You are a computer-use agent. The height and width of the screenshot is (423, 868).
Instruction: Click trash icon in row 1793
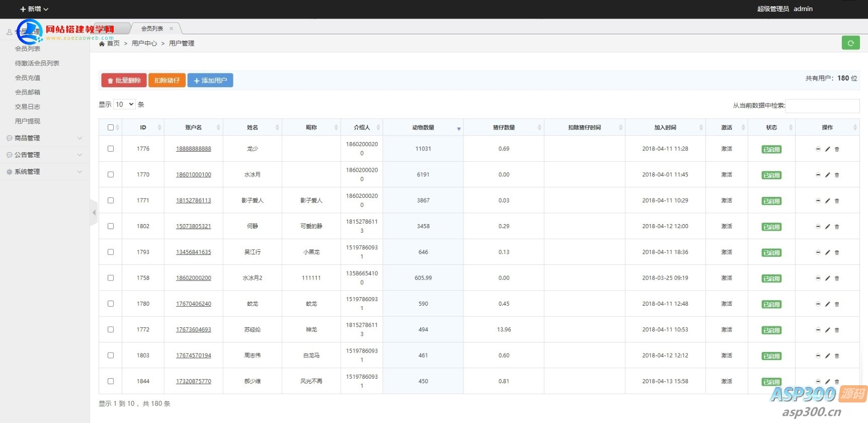click(x=837, y=252)
